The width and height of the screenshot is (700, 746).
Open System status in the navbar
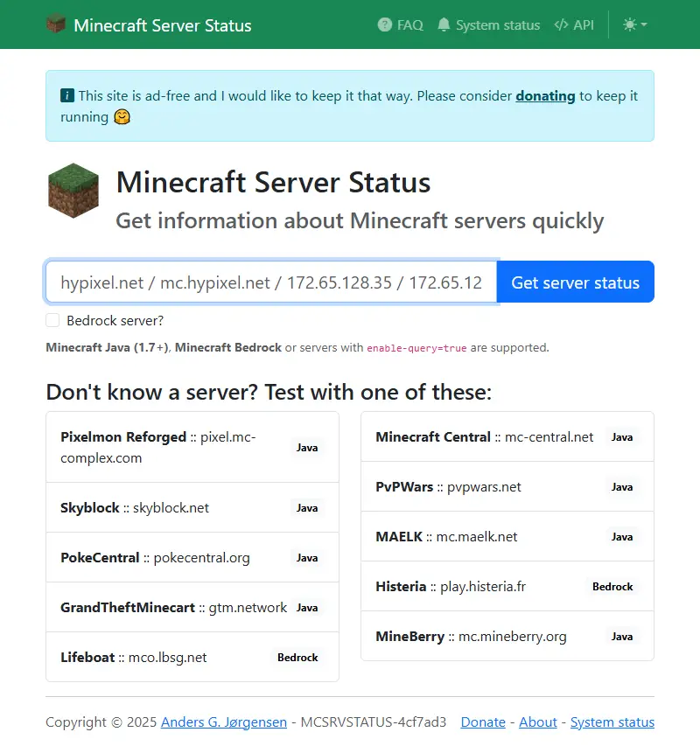[489, 24]
